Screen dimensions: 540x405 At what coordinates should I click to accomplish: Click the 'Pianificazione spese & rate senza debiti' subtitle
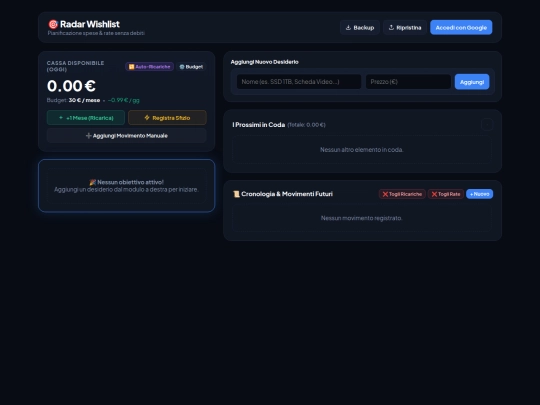(x=96, y=33)
